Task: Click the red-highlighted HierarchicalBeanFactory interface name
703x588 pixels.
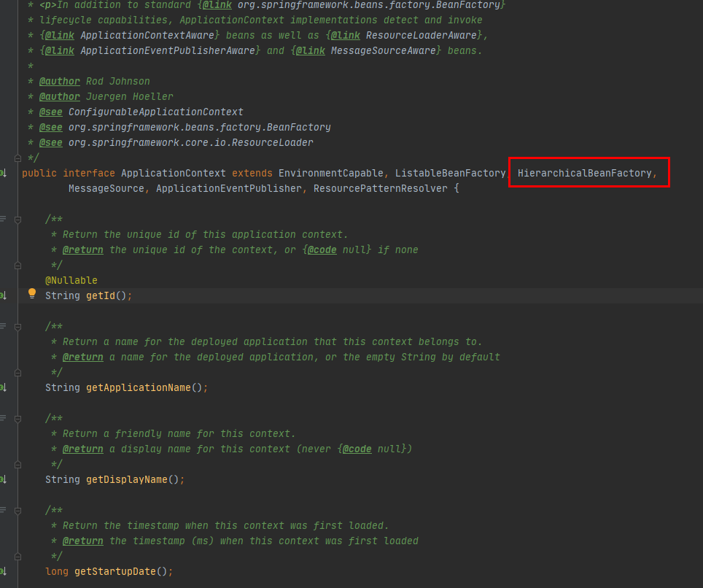Action: pos(588,173)
